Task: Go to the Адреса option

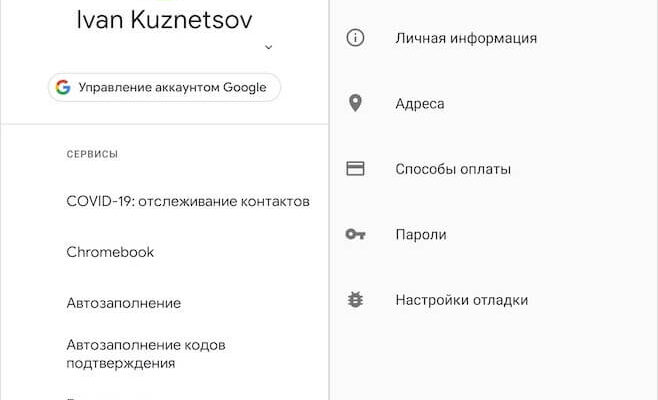Action: point(420,103)
